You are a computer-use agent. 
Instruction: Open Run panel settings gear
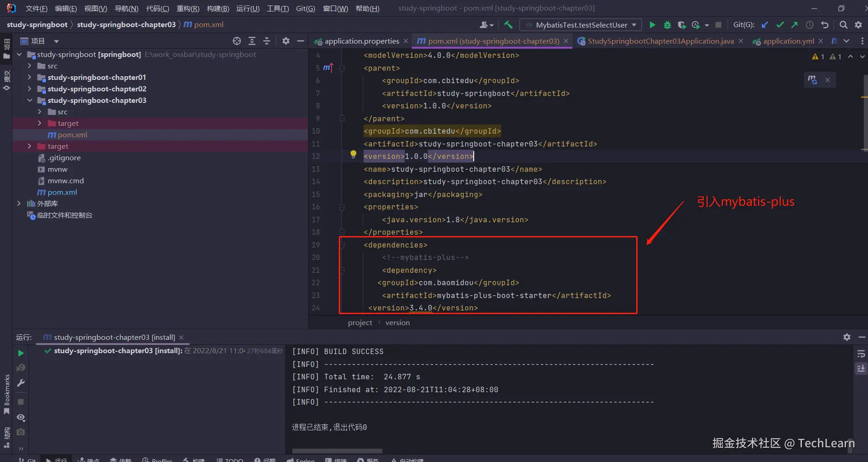tap(847, 337)
